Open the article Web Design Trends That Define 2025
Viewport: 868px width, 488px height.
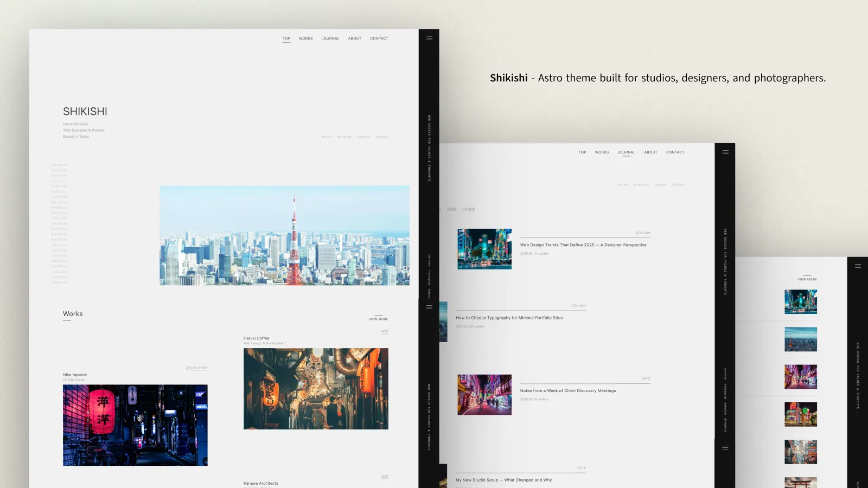click(x=583, y=245)
